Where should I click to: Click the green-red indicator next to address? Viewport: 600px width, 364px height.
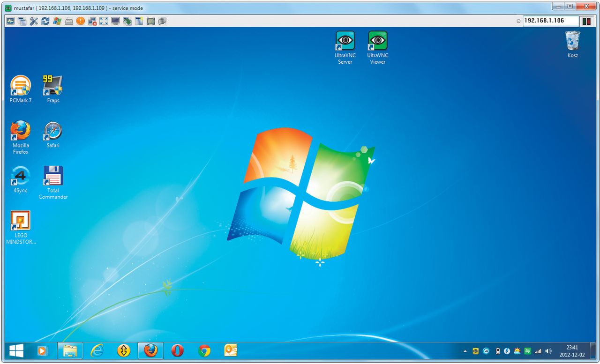(586, 21)
